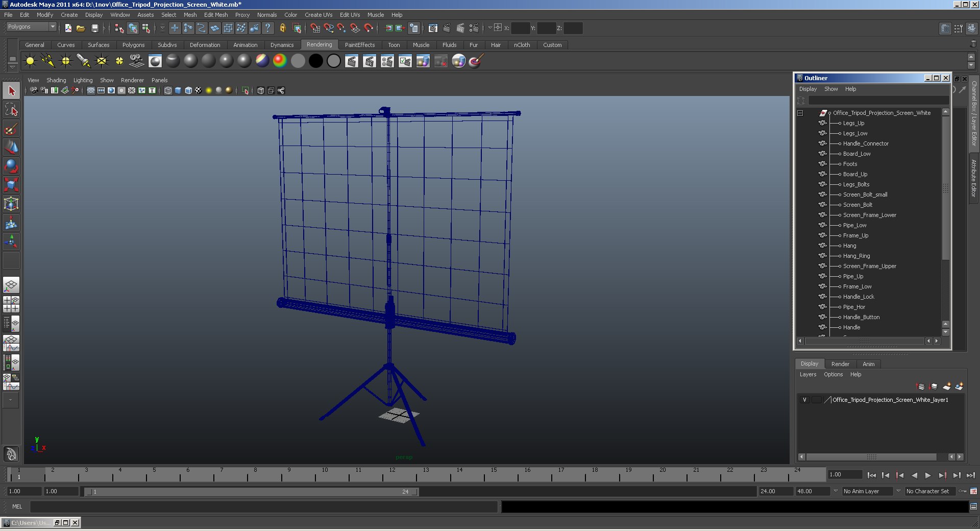This screenshot has height=531, width=980.
Task: Click the padlock lock-selection icon
Action: point(282,28)
